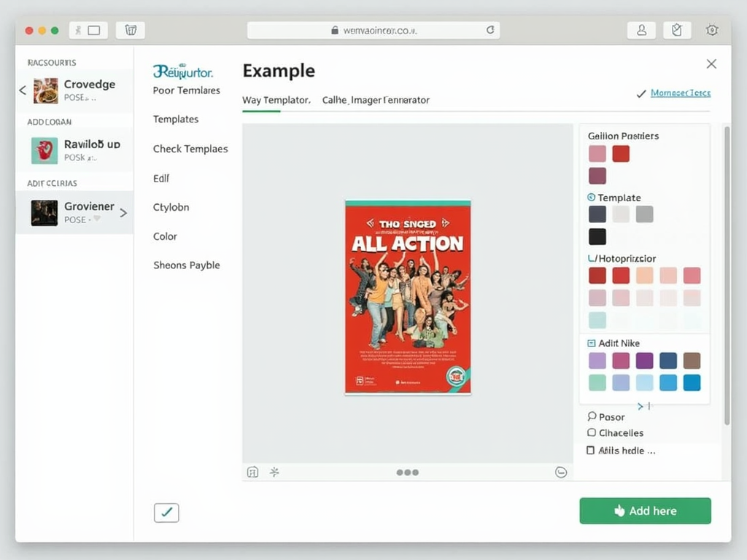
Task: Pick the mint green swatch under Adit Nike
Action: click(x=597, y=382)
